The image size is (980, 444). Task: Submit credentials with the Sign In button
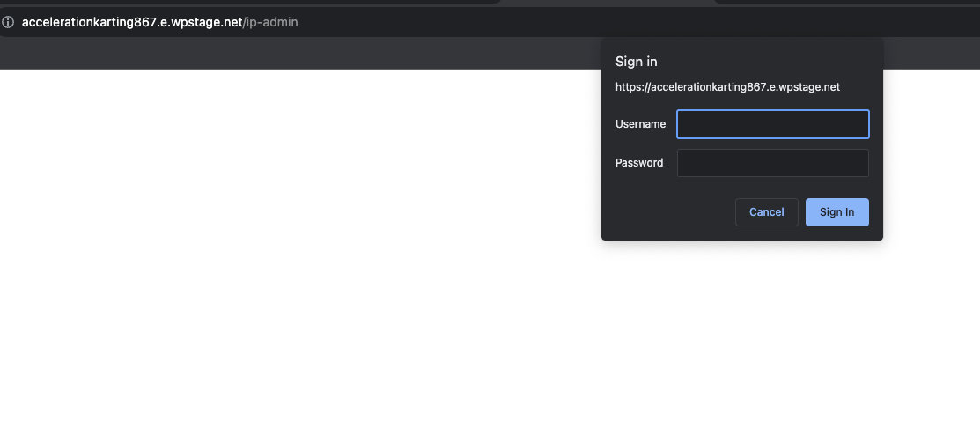tap(836, 212)
